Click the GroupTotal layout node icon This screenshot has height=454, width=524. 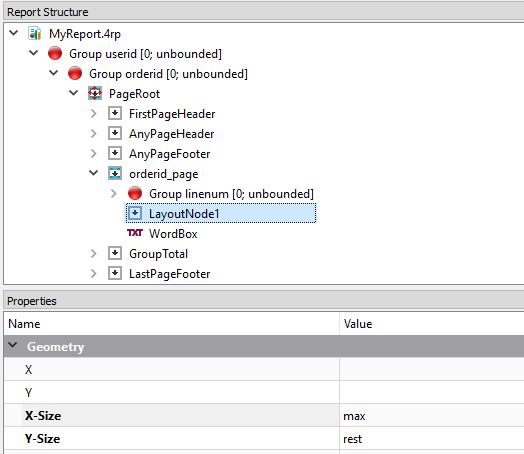pyautogui.click(x=115, y=253)
